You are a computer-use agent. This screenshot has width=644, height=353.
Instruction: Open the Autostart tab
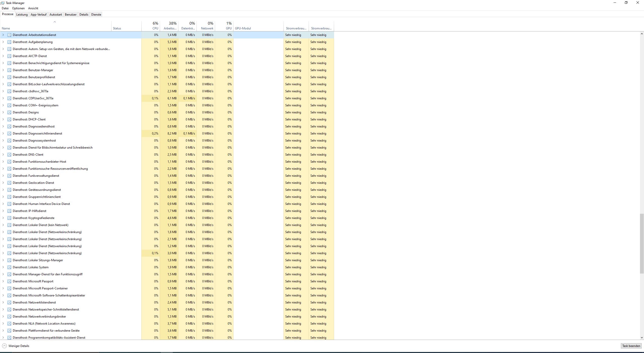[56, 15]
